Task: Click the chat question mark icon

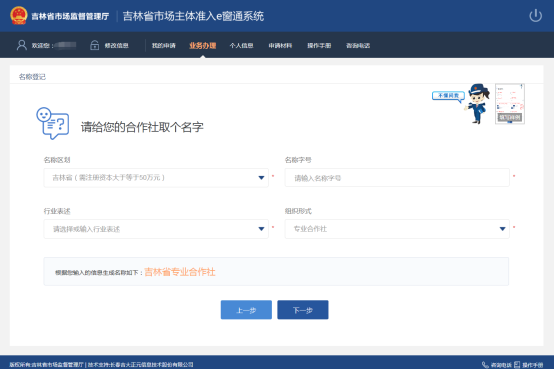Action: (x=53, y=123)
